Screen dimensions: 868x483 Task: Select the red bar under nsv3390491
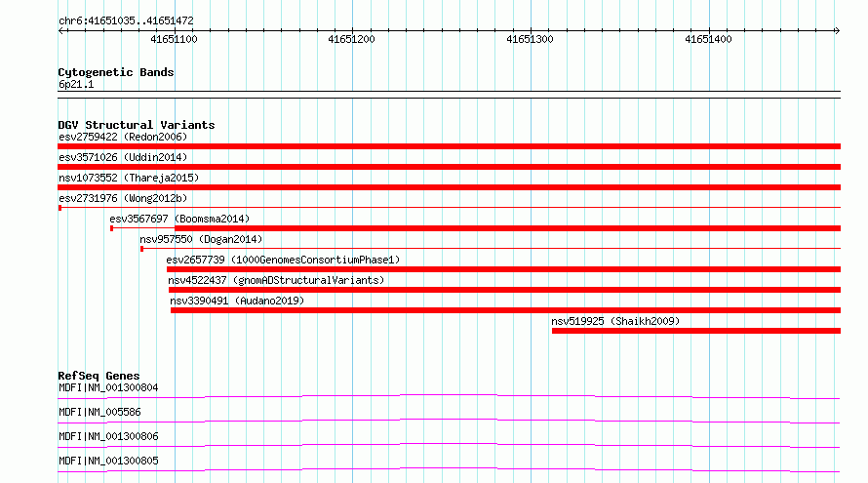point(506,310)
